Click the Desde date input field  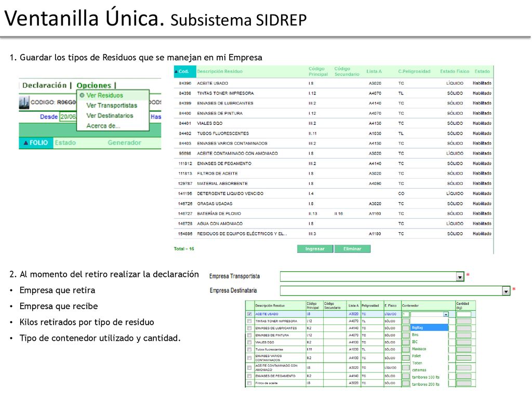coord(68,117)
